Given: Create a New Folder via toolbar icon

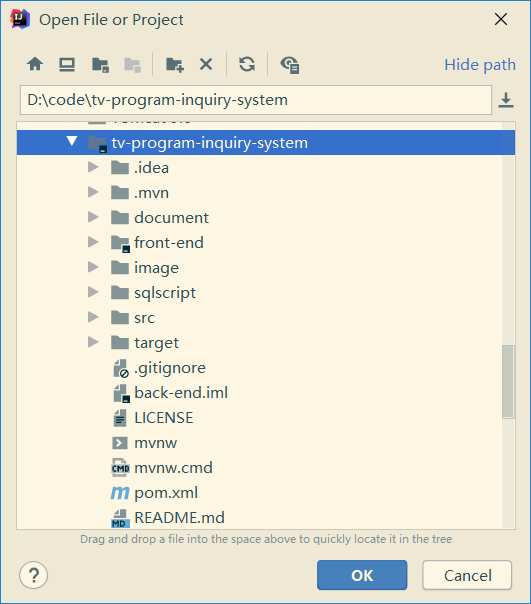Looking at the screenshot, I should pyautogui.click(x=175, y=64).
